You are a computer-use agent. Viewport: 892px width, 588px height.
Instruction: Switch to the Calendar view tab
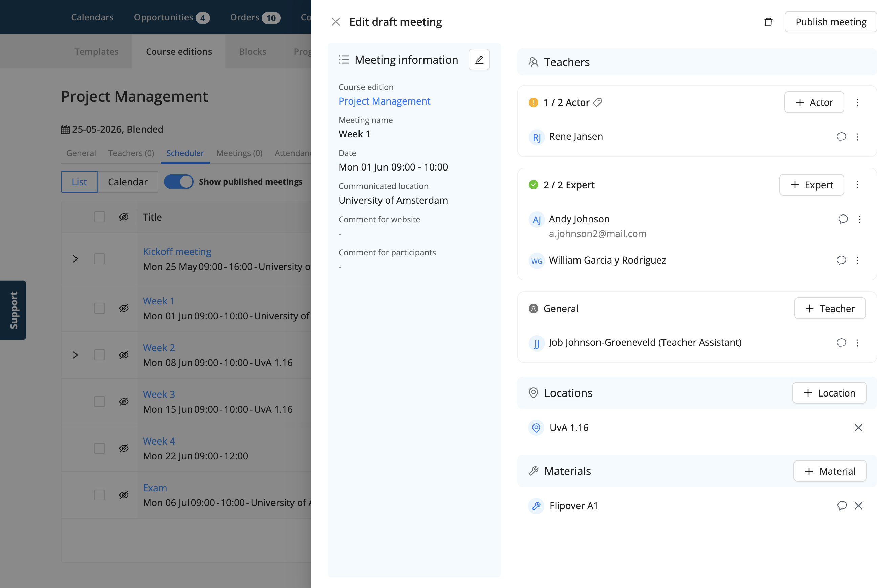(x=128, y=182)
